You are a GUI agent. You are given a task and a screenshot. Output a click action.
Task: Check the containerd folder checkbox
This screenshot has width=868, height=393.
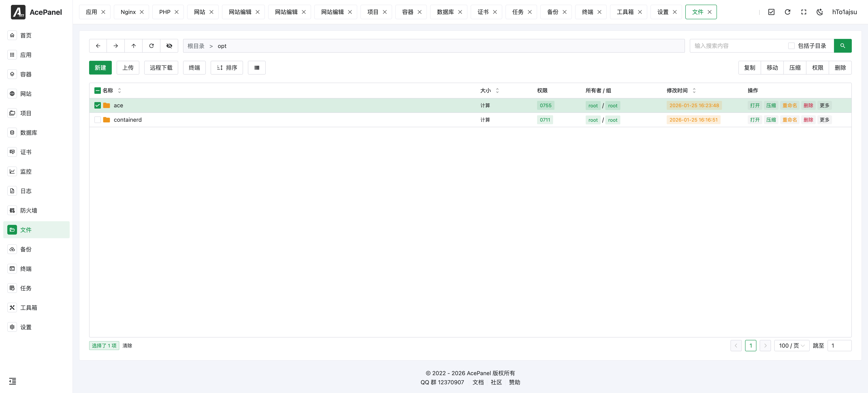coord(98,120)
